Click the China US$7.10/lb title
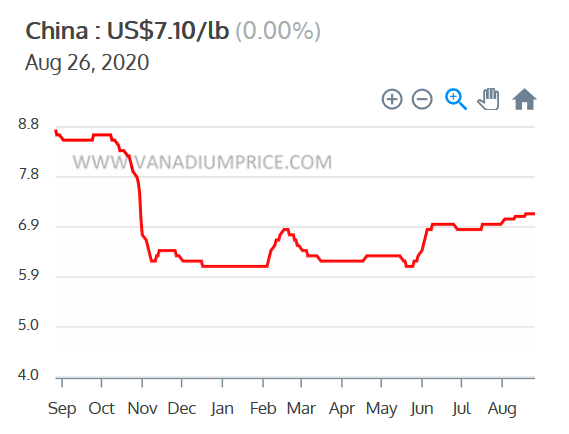Image resolution: width=569 pixels, height=434 pixels. click(x=127, y=31)
